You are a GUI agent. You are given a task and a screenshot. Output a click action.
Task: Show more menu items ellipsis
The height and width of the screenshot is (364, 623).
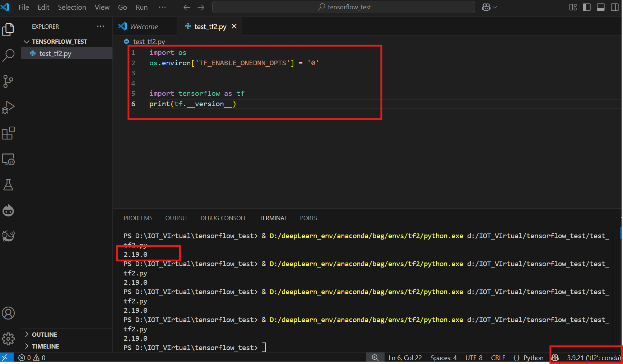coord(162,7)
